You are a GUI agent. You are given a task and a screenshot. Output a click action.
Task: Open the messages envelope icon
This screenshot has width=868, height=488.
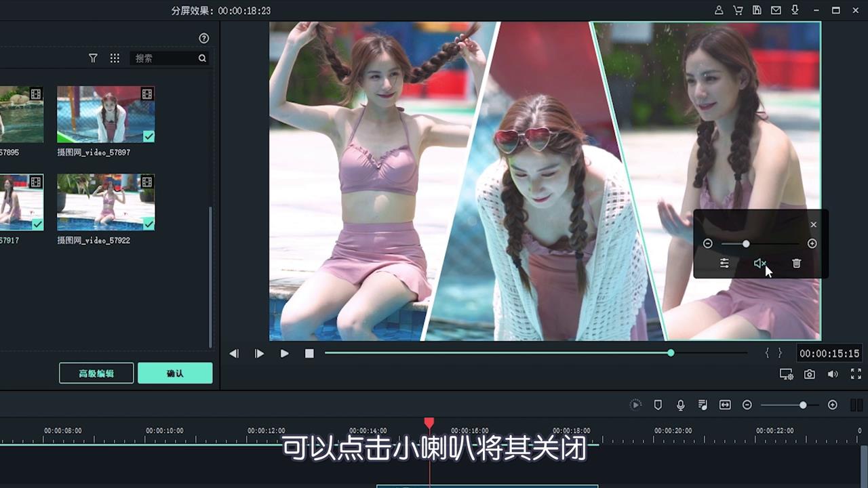click(776, 10)
